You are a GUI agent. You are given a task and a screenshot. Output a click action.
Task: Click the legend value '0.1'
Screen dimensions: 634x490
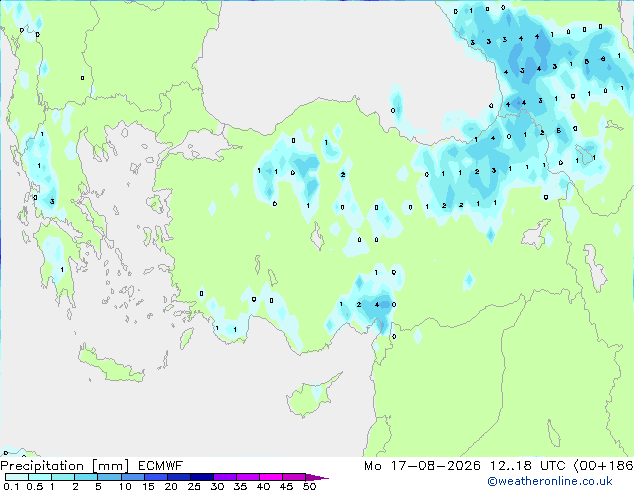tap(11, 486)
